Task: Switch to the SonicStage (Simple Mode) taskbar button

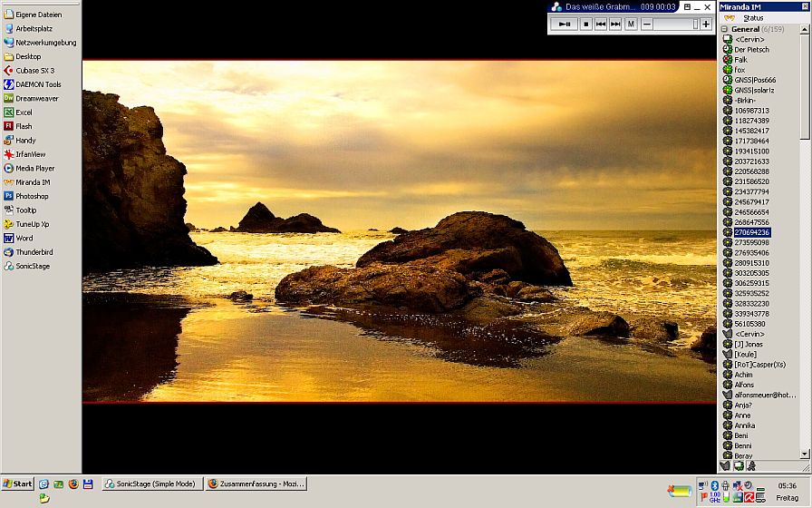Action: click(x=151, y=484)
